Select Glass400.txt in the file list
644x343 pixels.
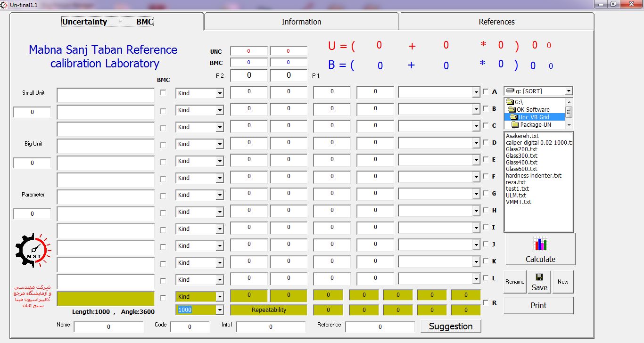521,163
